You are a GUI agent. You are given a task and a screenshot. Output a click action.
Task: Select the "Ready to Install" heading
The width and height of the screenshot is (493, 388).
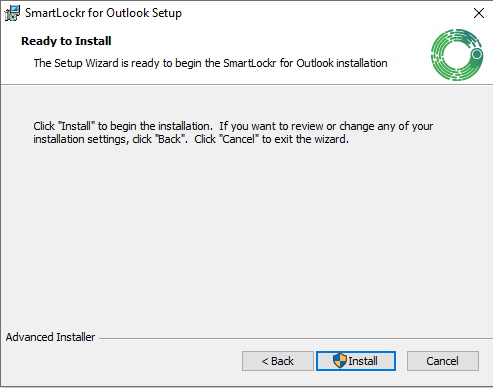(66, 41)
